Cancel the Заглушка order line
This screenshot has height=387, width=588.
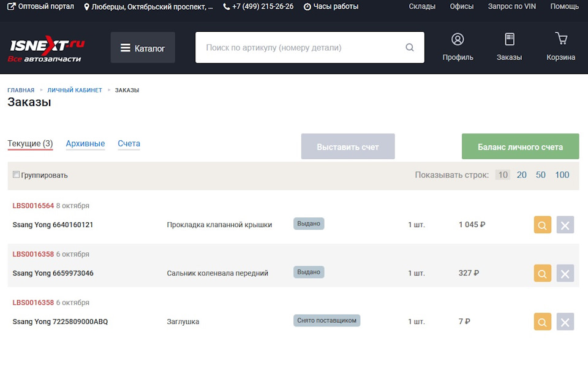[x=565, y=321]
